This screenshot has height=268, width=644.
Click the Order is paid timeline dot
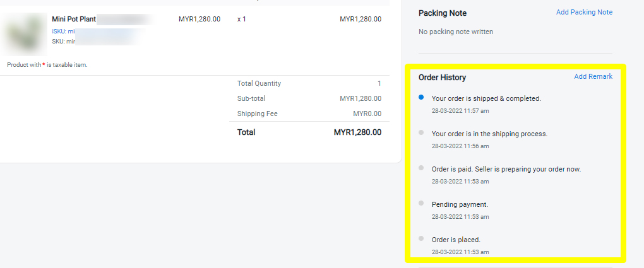(421, 168)
